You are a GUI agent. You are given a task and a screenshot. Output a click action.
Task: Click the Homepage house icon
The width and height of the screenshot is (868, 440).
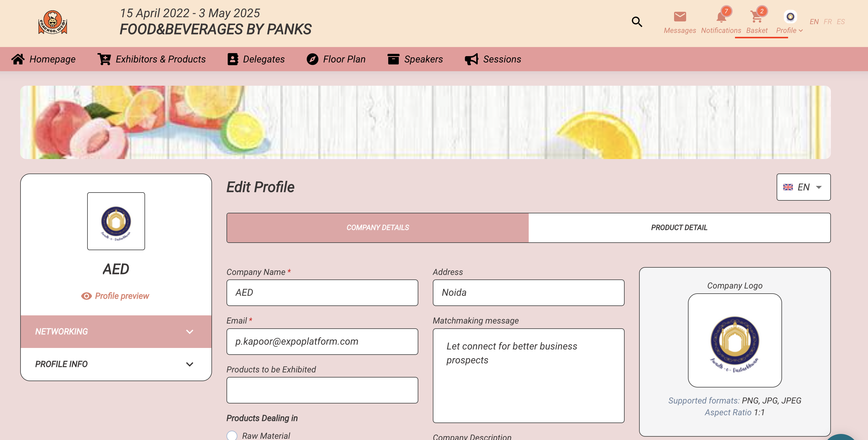[18, 59]
